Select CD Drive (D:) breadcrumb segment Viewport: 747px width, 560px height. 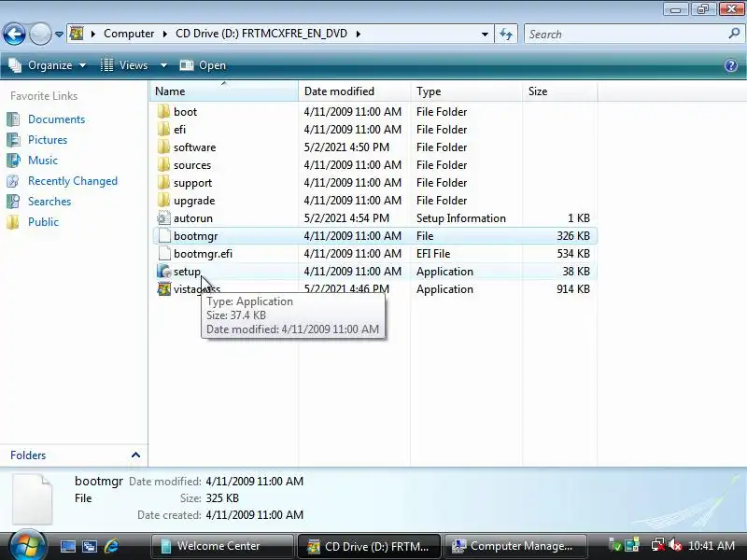pyautogui.click(x=261, y=34)
